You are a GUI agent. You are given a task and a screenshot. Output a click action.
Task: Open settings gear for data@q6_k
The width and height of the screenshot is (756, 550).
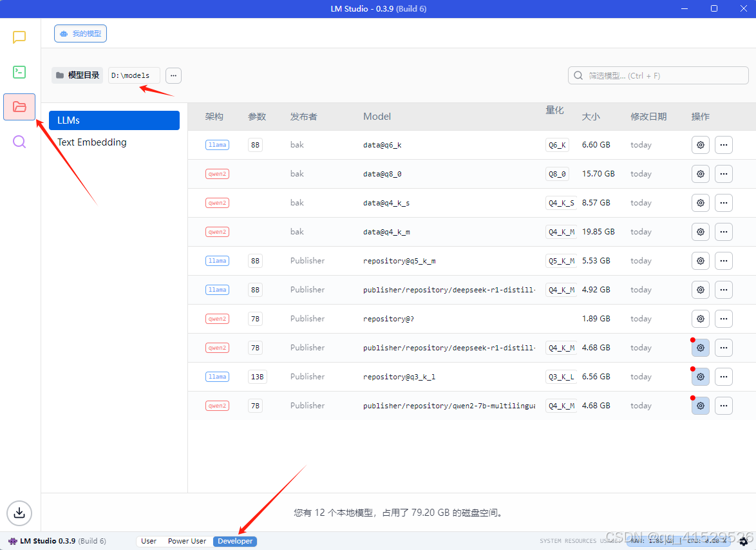click(x=701, y=145)
